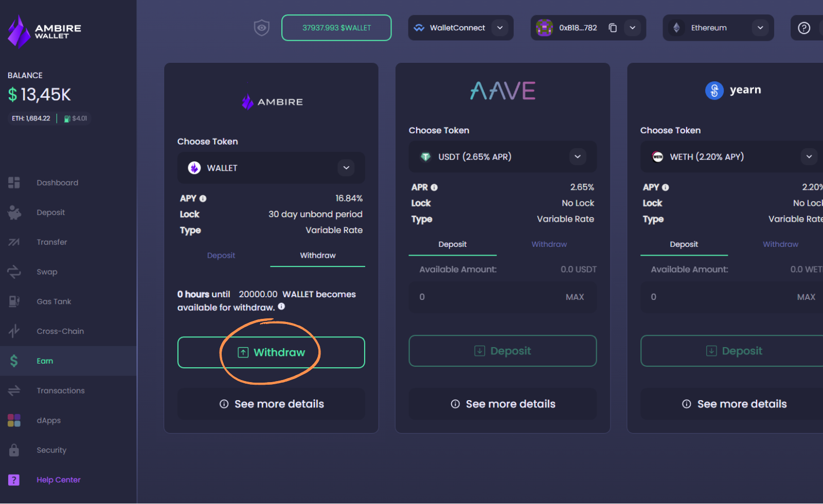This screenshot has height=504, width=823.
Task: Open the Ethereum network dropdown
Action: (719, 28)
